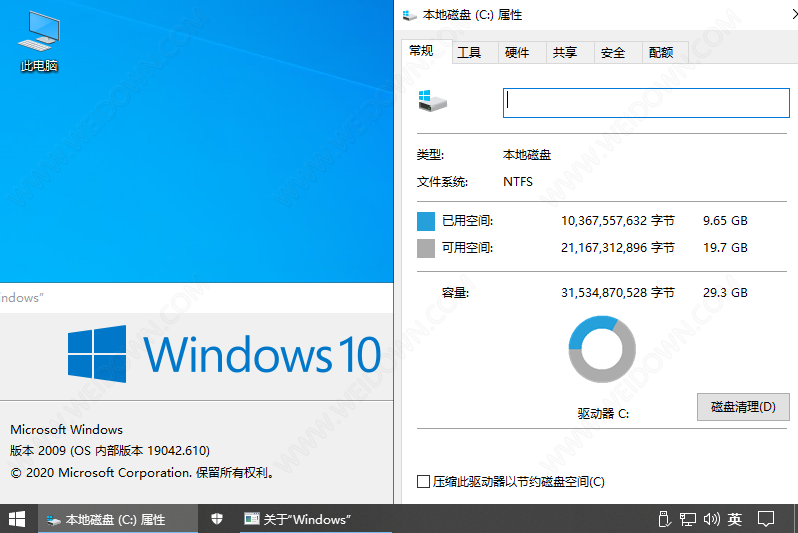Click the Windows Start button
The width and height of the screenshot is (798, 533).
(x=18, y=519)
